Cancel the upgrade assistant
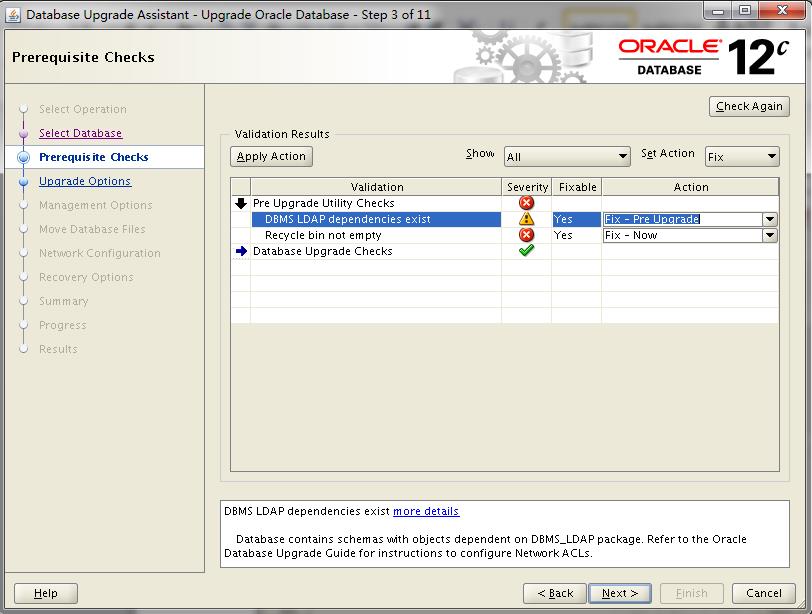The height and width of the screenshot is (614, 812). coord(764,593)
